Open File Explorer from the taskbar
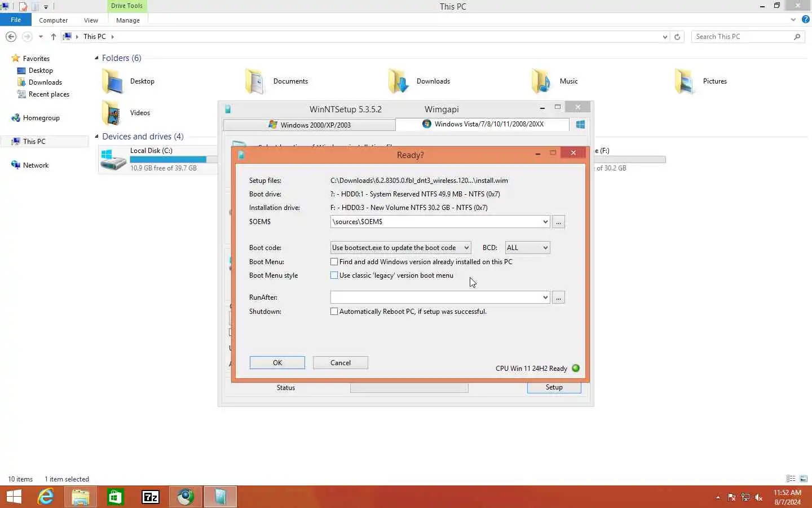 point(81,497)
